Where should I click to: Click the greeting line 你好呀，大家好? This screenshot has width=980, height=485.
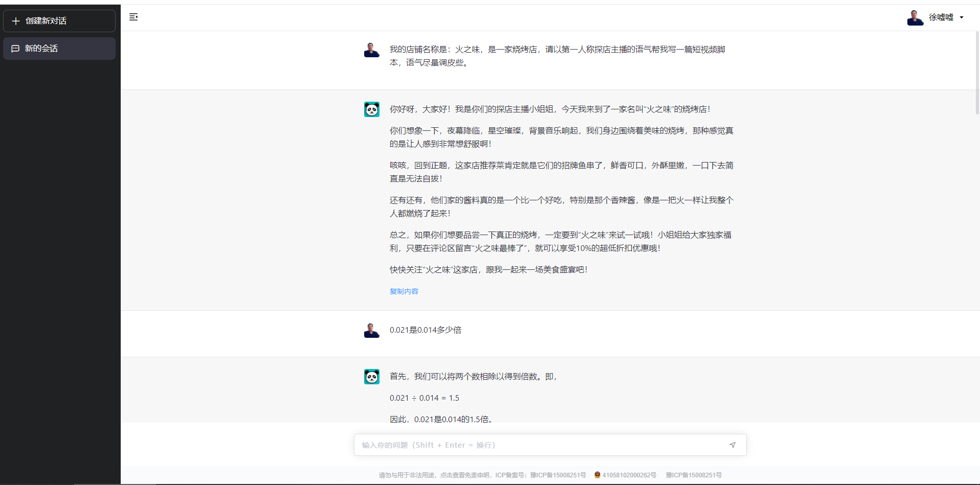[x=550, y=109]
